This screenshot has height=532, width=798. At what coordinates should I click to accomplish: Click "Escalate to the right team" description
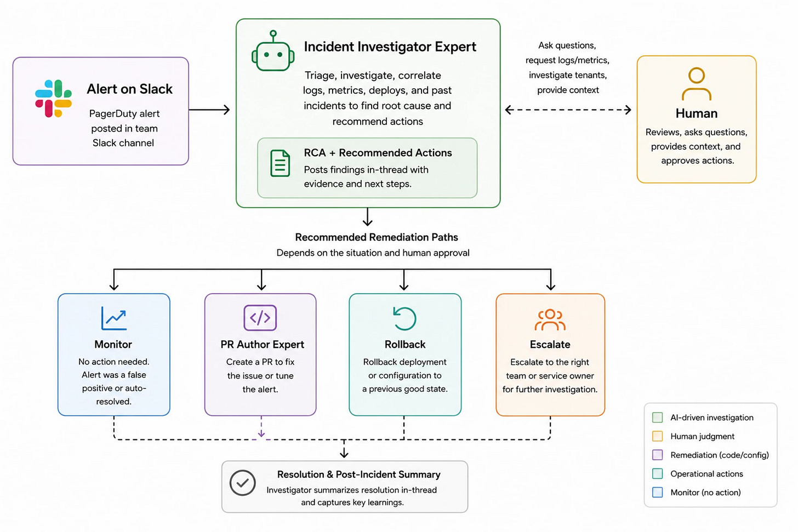(x=550, y=376)
